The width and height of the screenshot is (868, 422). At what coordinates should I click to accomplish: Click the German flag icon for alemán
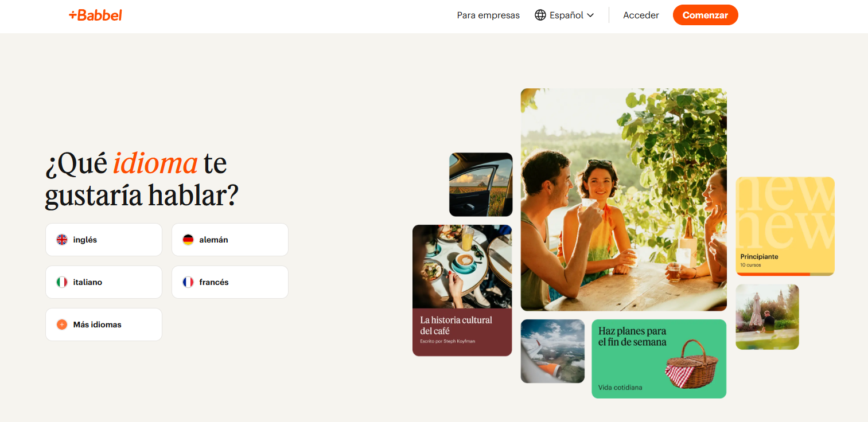188,240
